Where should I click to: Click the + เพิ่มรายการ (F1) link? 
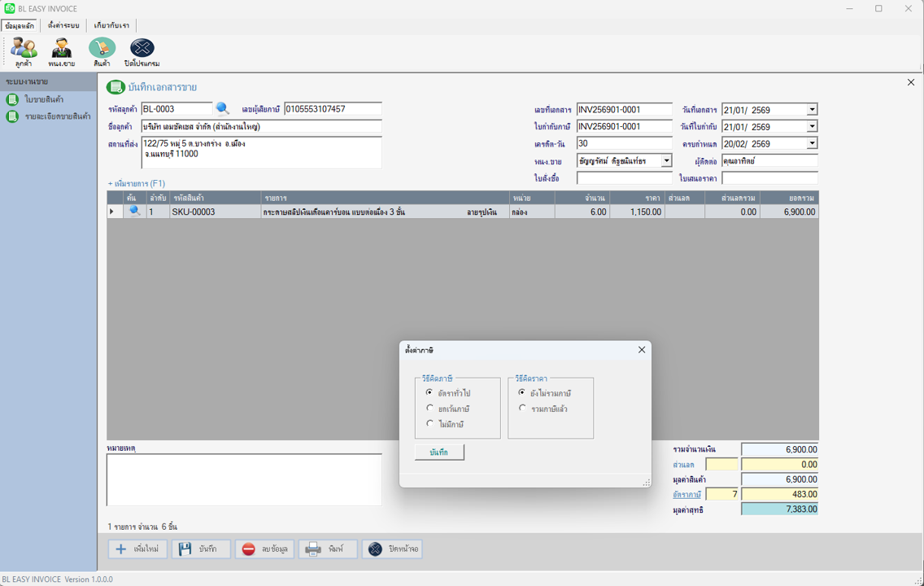click(x=136, y=183)
